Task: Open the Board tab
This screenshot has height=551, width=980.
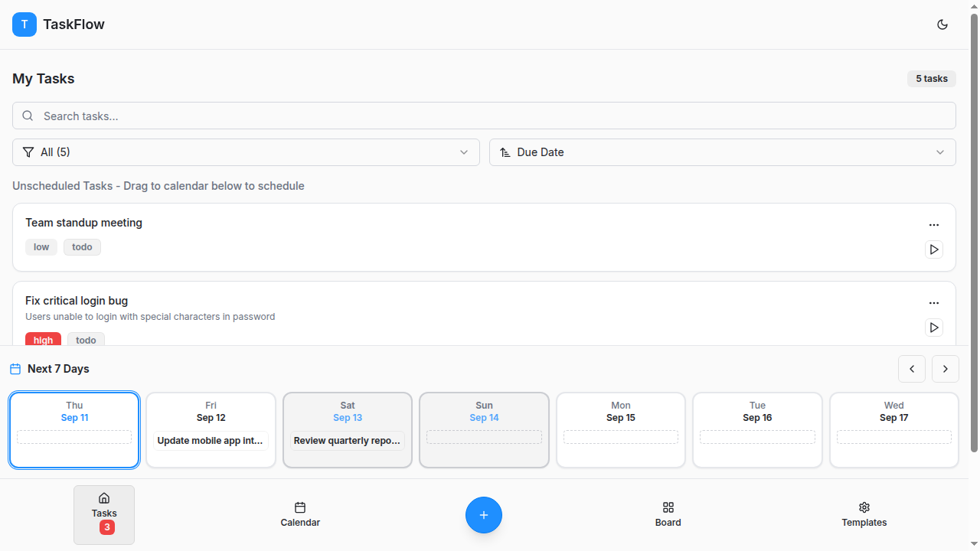Action: 668,515
